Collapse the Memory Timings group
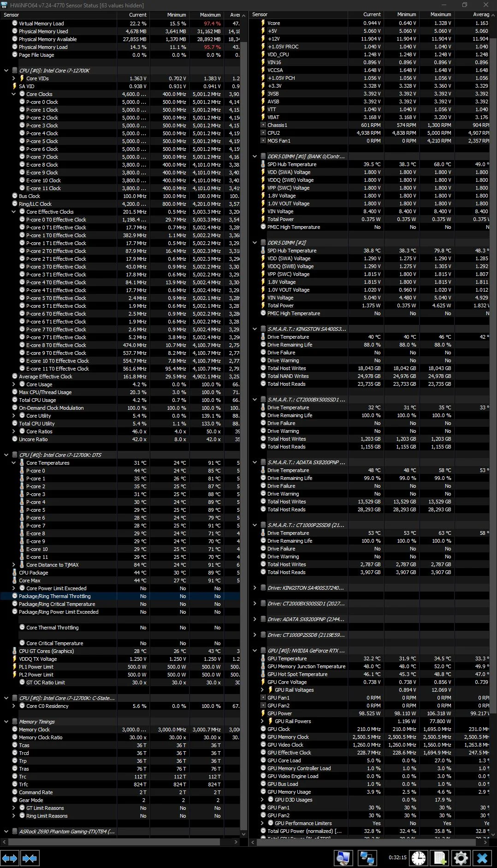The image size is (497, 868). 6,722
